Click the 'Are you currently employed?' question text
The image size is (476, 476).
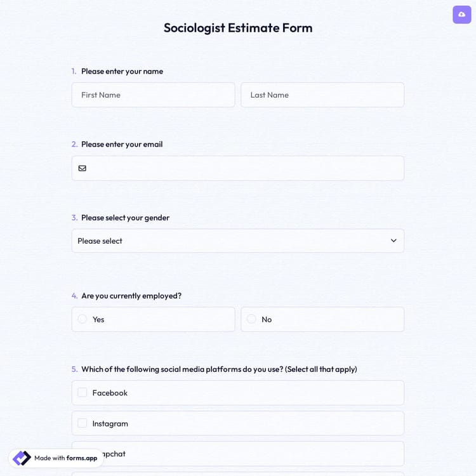(x=131, y=296)
